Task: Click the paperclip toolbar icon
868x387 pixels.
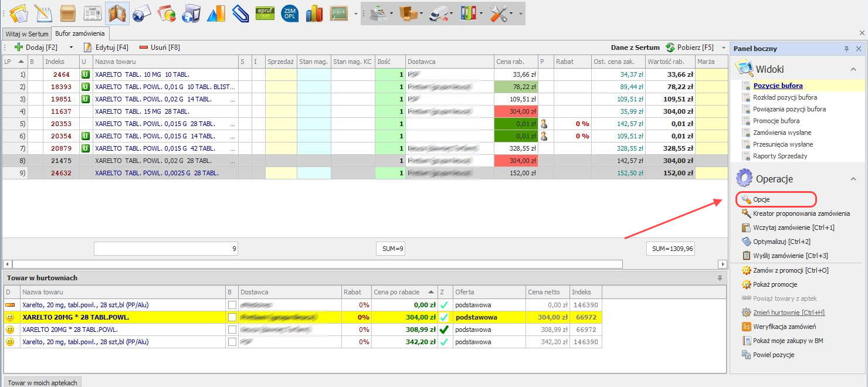Action: coord(240,13)
